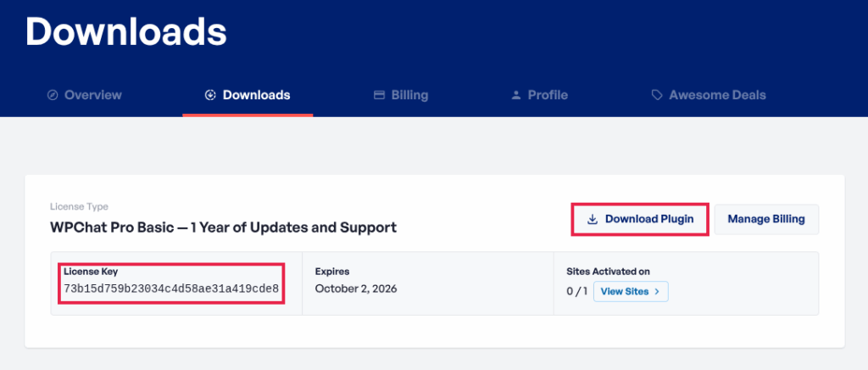This screenshot has height=370, width=868.
Task: Switch to the Overview tab
Action: click(92, 95)
